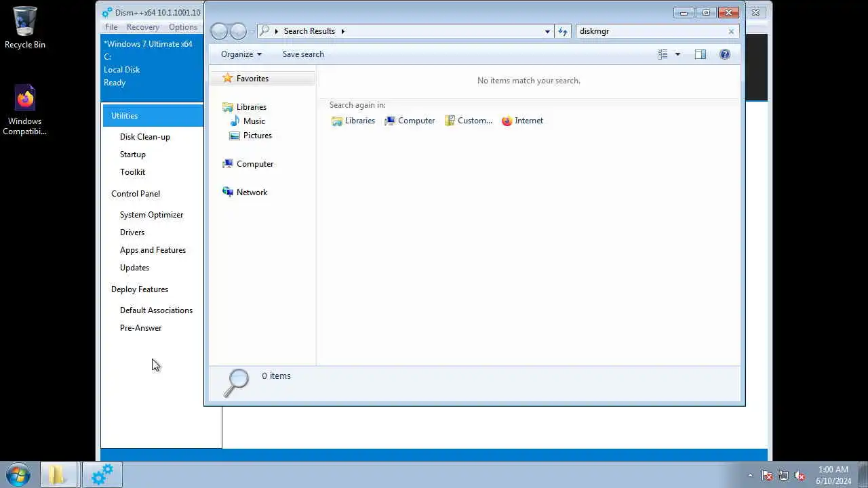
Task: Click the Forward arrow in Explorer window
Action: tap(238, 31)
